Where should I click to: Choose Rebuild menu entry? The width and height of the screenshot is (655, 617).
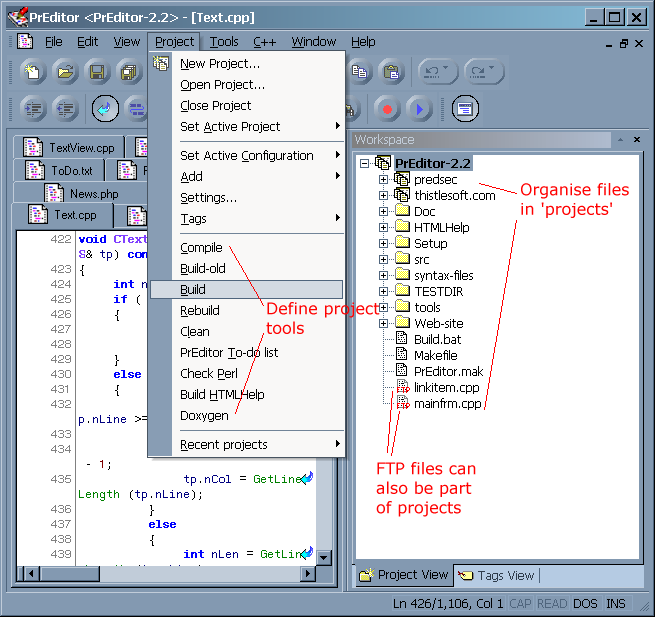pos(246,310)
